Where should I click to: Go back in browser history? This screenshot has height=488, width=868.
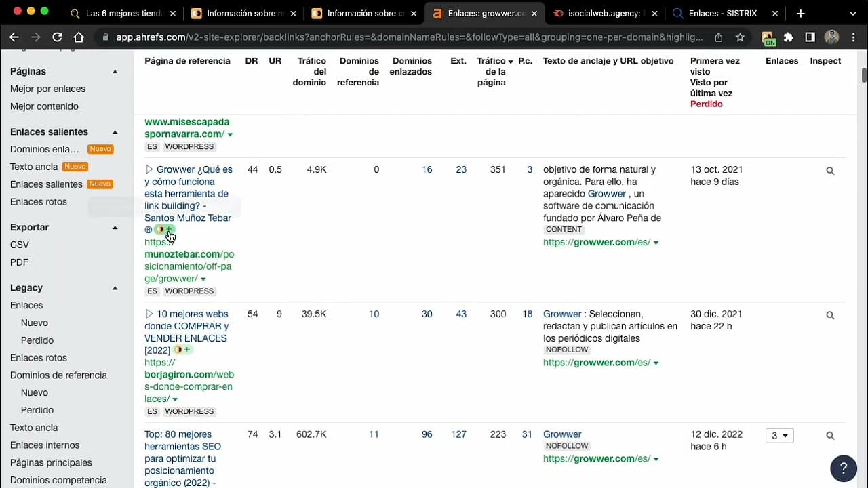coord(14,37)
